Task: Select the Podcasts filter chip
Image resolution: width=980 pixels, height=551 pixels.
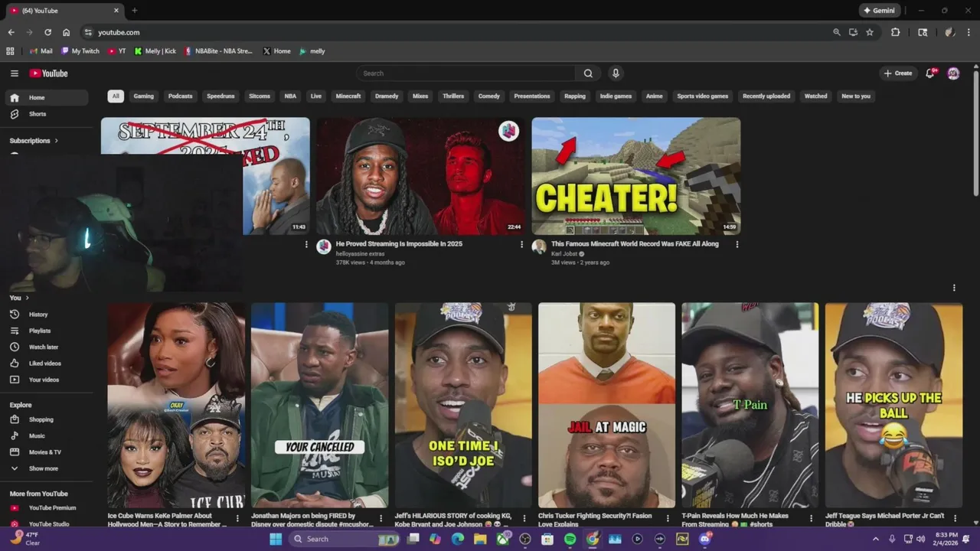Action: pos(181,96)
